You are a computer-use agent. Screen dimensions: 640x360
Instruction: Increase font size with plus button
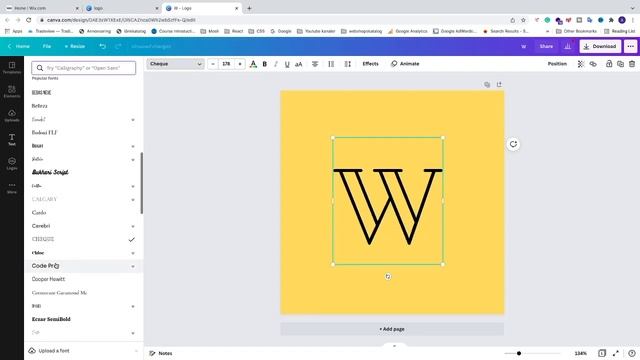coord(240,64)
